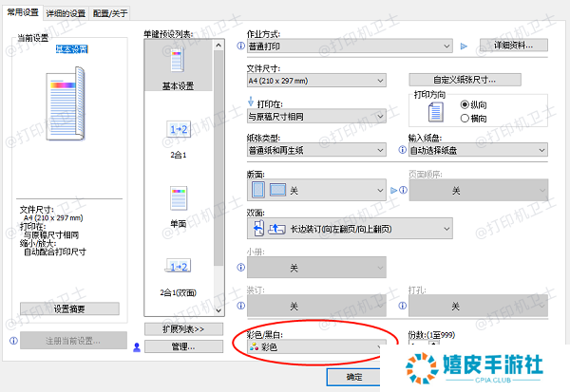
Task: Click the highlighted 基本设置 text under 当前设置
Action: [x=71, y=49]
